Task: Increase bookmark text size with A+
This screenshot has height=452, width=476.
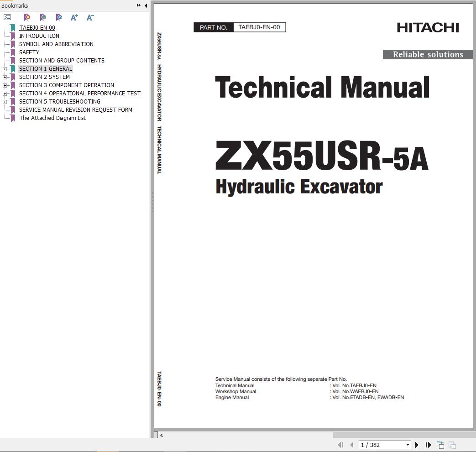Action: tap(74, 17)
